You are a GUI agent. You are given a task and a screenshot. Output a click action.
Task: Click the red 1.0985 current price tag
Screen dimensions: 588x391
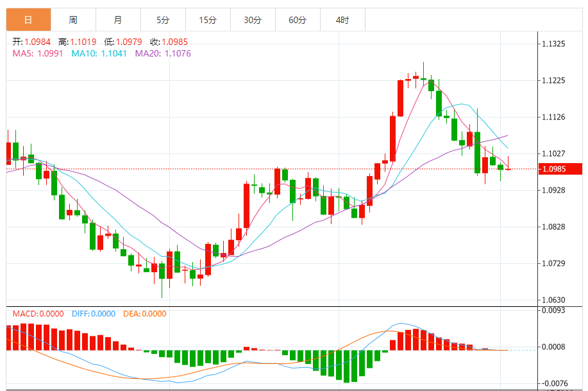(560, 169)
